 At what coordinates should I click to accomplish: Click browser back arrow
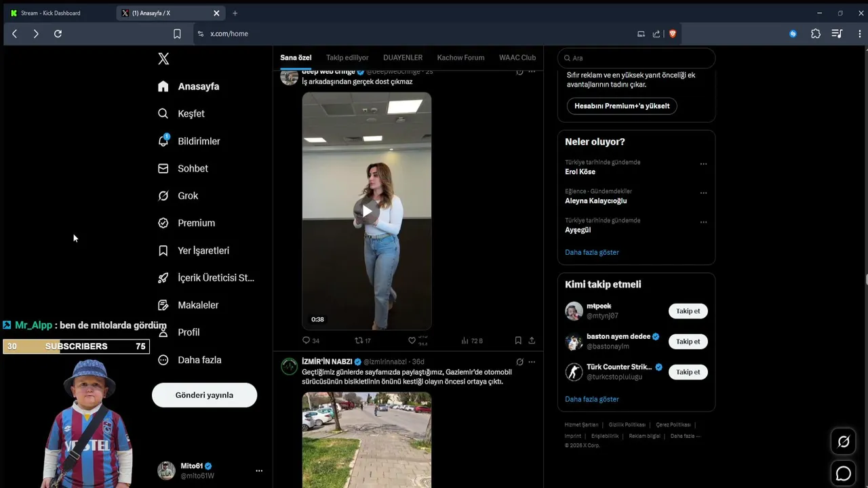pos(14,34)
